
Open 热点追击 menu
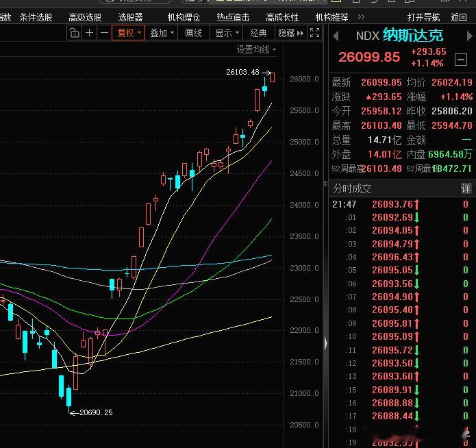coord(233,17)
